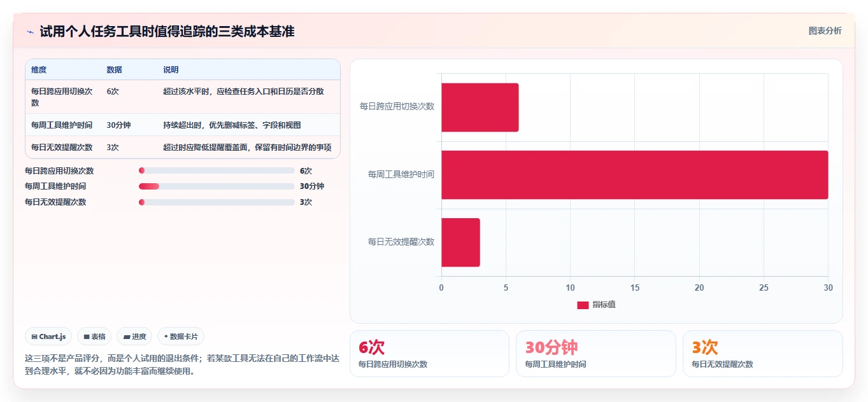Click the footnote paragraph starting 这三项不是产品评分
The width and height of the screenshot is (868, 402).
(x=182, y=364)
